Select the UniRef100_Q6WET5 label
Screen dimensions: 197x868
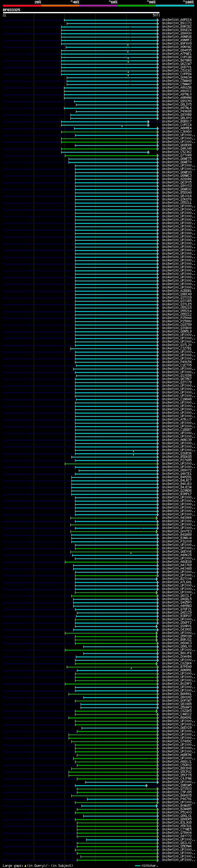tap(177, 159)
